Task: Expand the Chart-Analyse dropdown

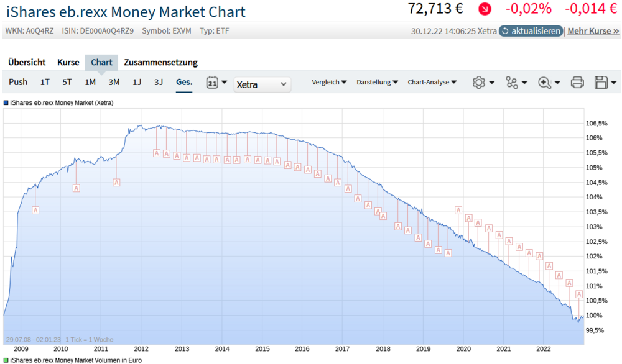Action: point(432,82)
